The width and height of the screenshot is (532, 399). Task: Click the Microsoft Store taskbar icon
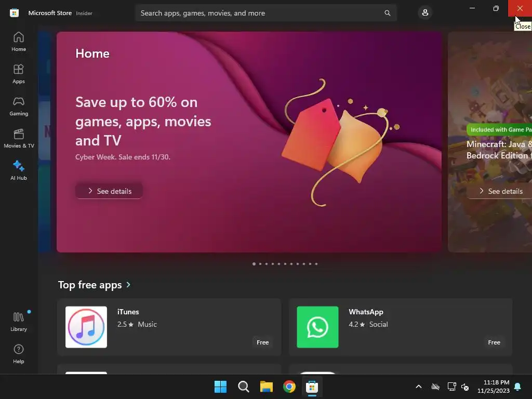click(312, 387)
